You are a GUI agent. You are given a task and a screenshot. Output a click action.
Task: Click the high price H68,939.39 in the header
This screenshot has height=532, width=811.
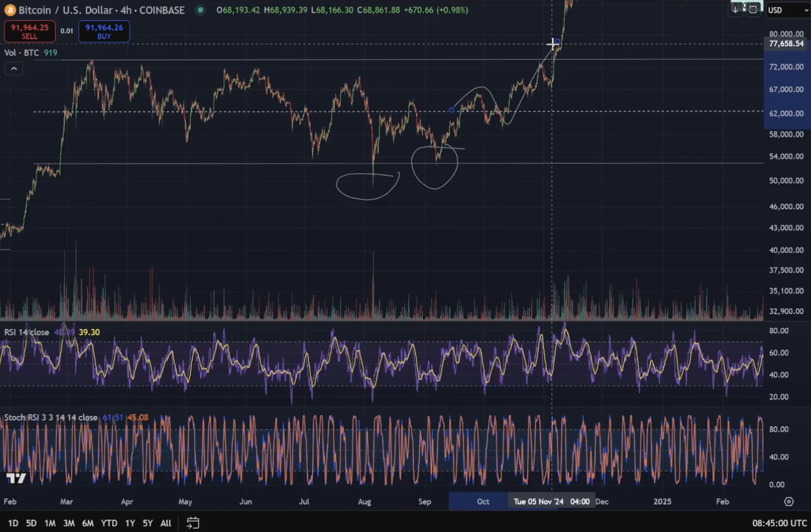click(x=286, y=10)
